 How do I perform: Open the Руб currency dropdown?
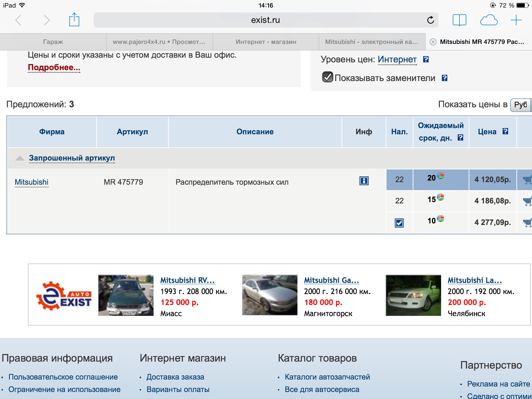pos(521,105)
